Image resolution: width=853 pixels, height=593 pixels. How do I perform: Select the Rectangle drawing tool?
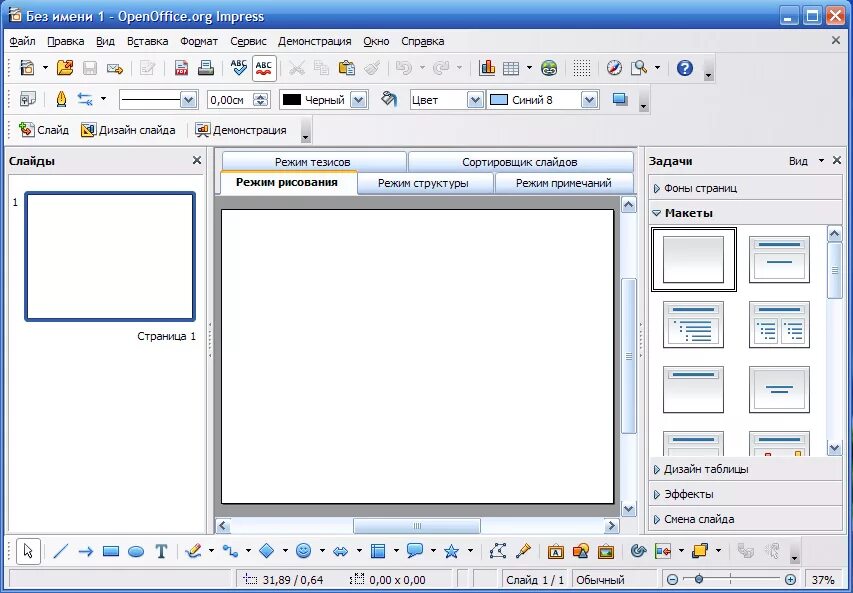point(111,552)
